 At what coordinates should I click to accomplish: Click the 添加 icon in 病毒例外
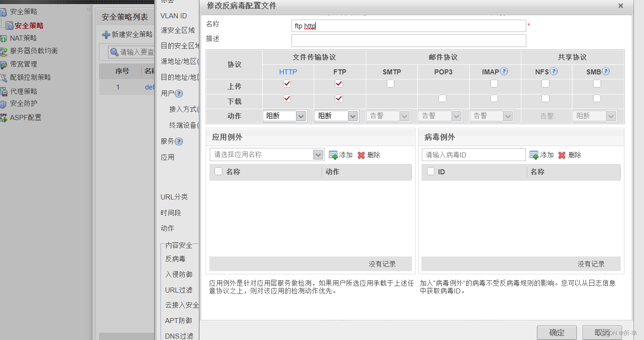(534, 155)
